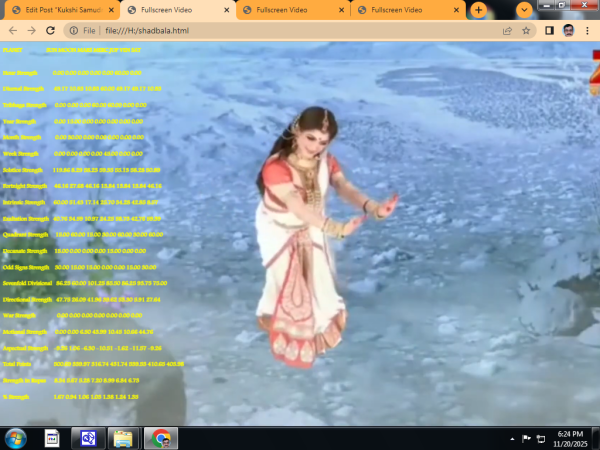Toggle the browser side panel
Image resolution: width=600 pixels, height=450 pixels.
coord(549,31)
